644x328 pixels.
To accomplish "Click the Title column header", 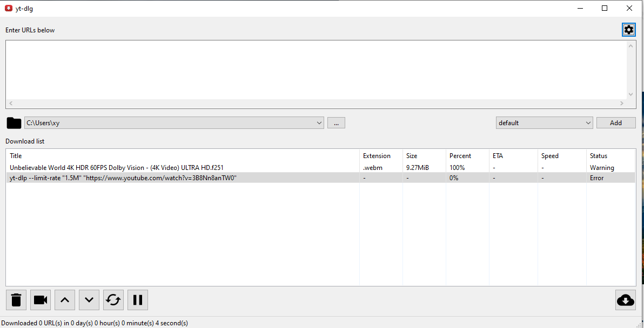I will [183, 156].
